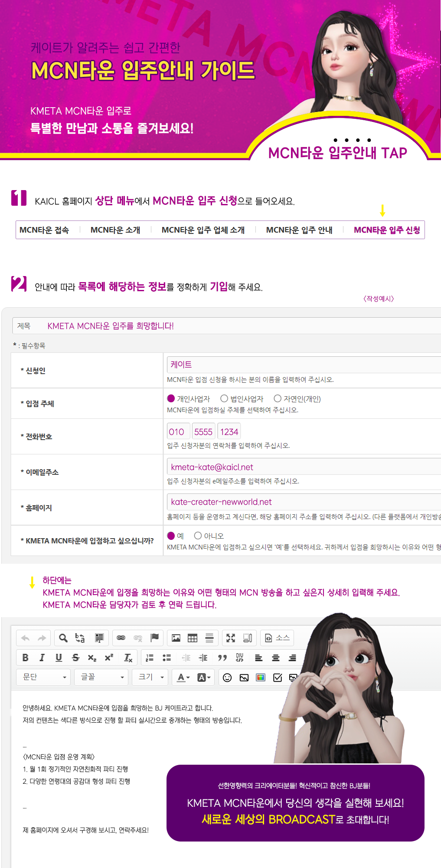Apply superscript formatting
441x868 pixels.
click(109, 658)
